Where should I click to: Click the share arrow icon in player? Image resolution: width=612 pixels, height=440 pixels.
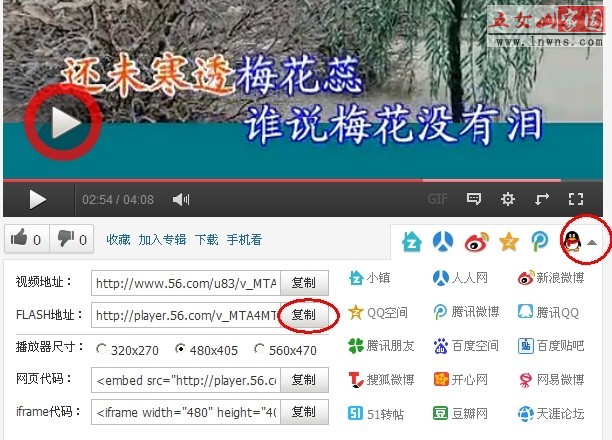coord(542,199)
